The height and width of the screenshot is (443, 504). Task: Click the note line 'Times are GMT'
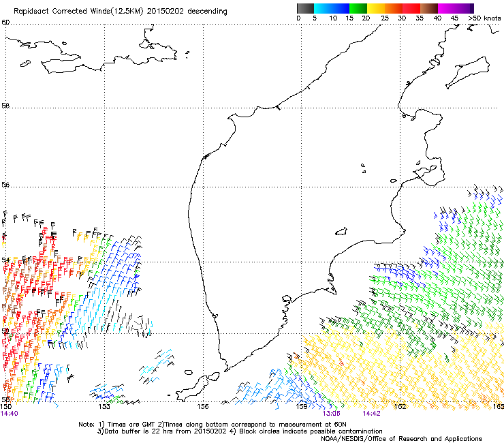pos(131,425)
